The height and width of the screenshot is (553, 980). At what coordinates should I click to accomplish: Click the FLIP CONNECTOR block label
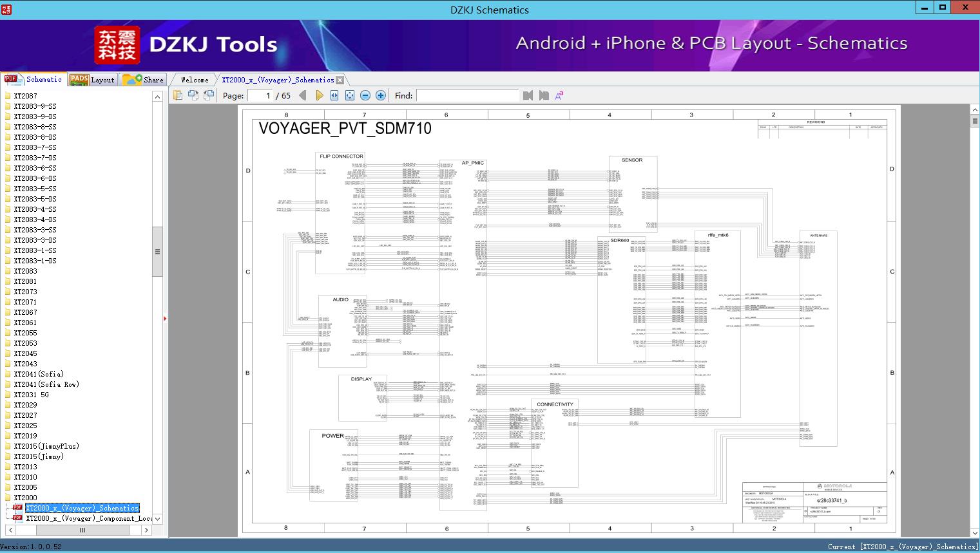point(341,156)
